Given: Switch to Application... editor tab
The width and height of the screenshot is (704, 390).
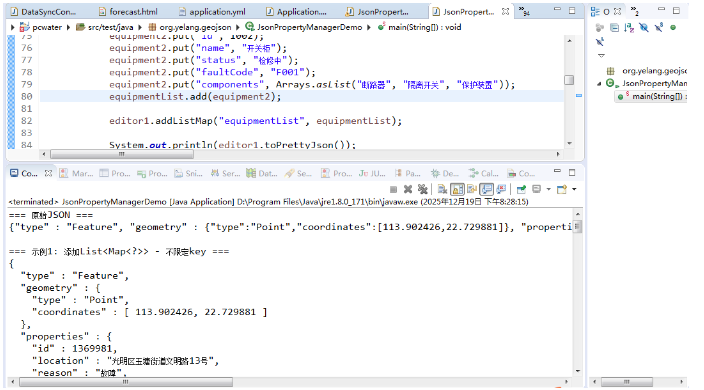Looking at the screenshot, I should pos(296,12).
